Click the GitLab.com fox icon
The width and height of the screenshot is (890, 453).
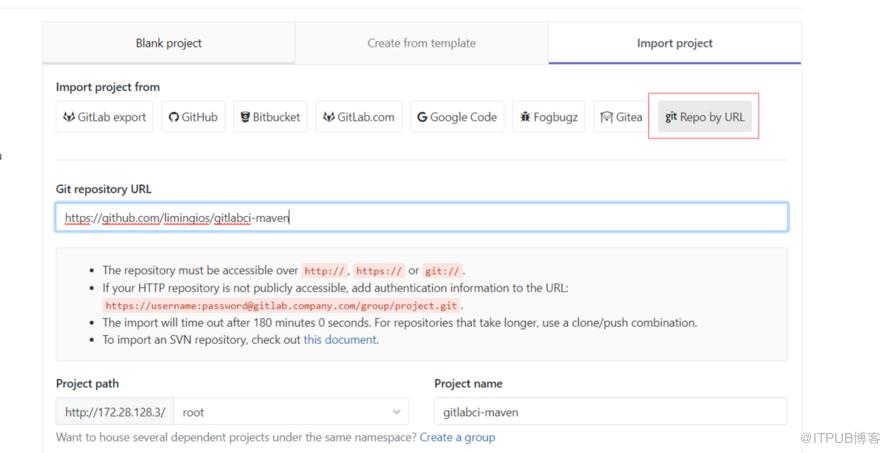click(329, 117)
